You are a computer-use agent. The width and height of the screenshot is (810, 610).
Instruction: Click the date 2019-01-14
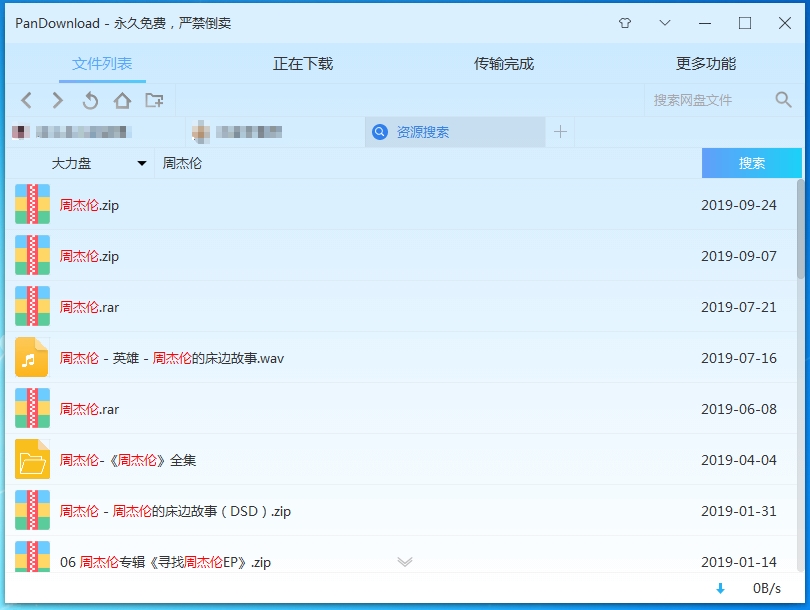pos(739,562)
